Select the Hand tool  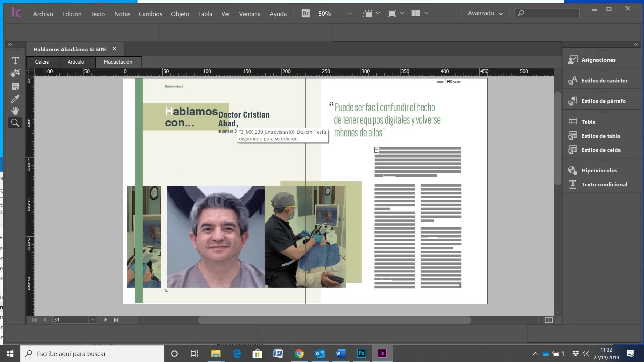[x=15, y=111]
